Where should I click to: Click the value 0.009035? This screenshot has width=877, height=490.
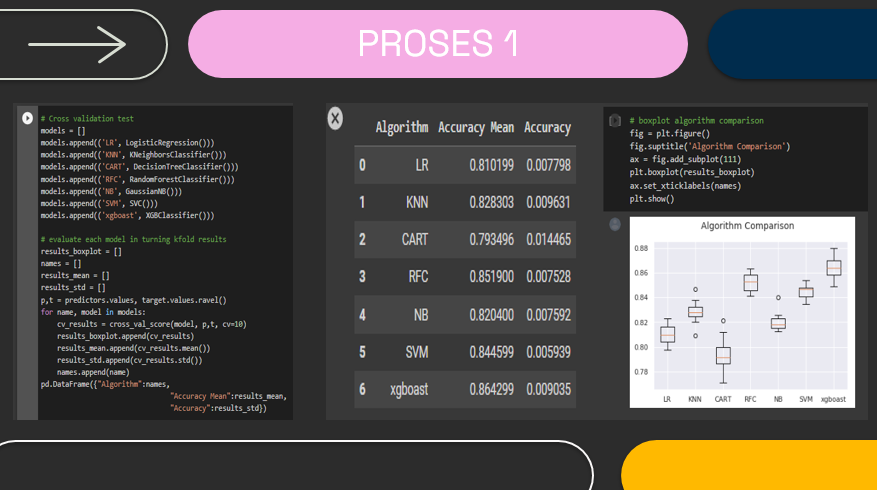point(549,389)
